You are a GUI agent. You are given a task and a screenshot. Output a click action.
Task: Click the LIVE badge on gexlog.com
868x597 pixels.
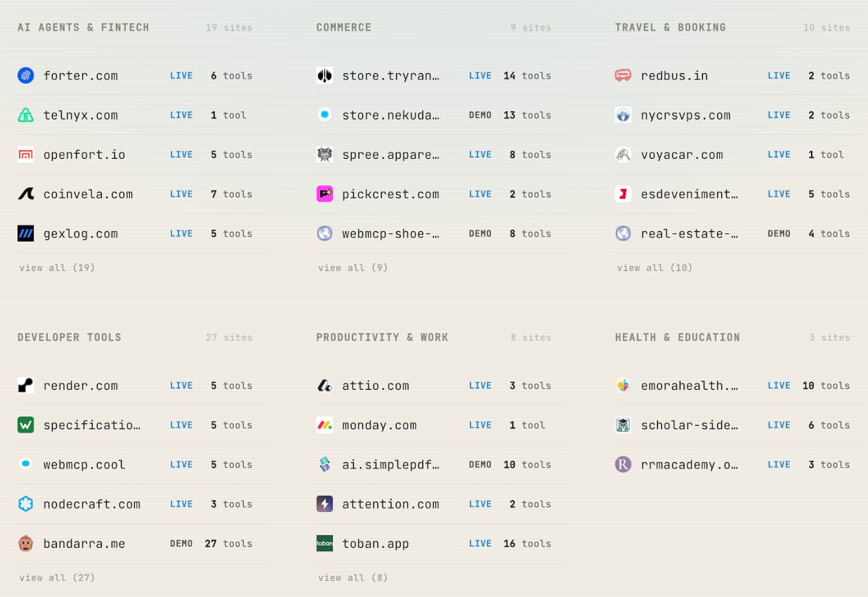(181, 234)
